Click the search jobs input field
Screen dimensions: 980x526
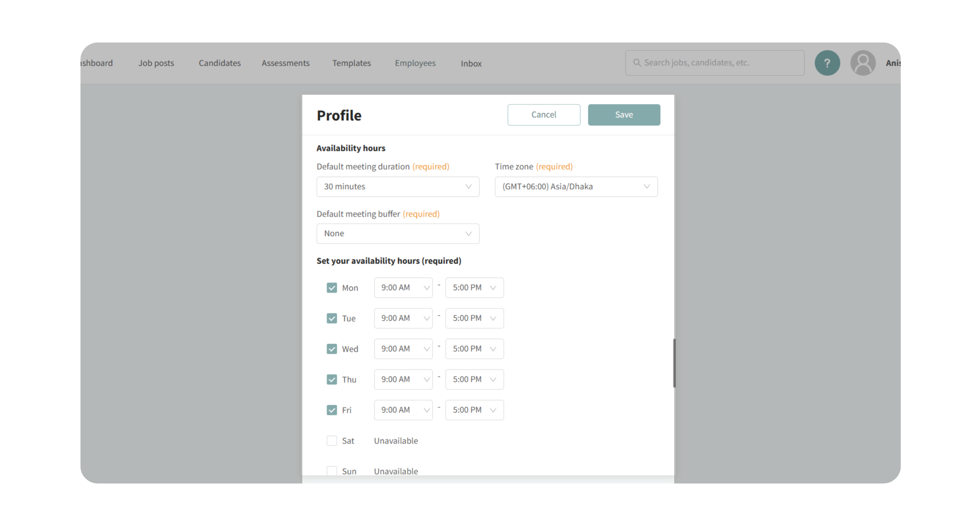[714, 63]
